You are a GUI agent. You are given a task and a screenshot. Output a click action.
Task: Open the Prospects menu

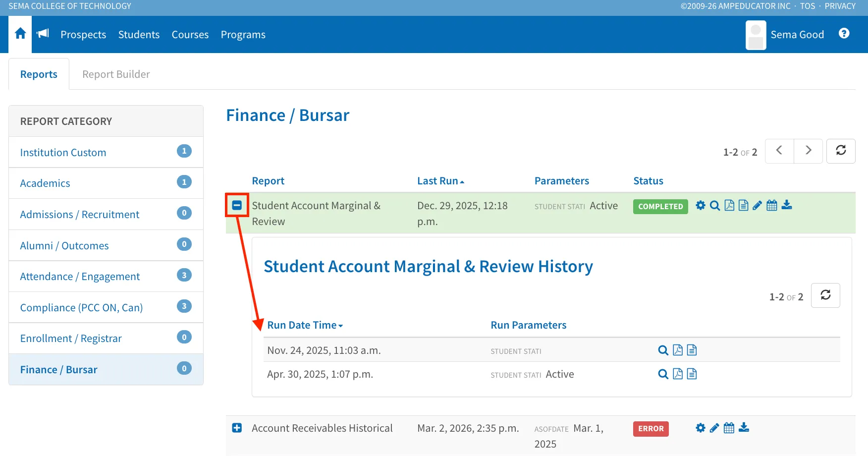[x=83, y=35]
